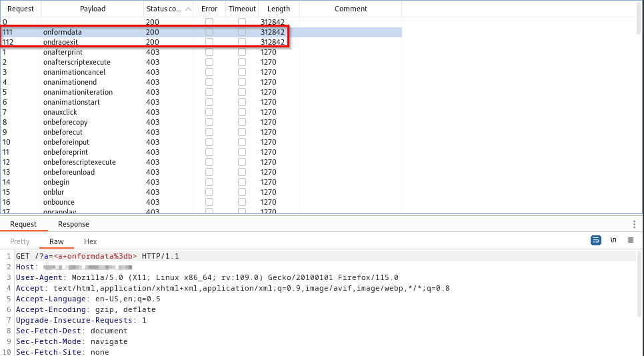Tick the Timeout checkbox for request 0
This screenshot has height=356, width=644.
click(242, 22)
